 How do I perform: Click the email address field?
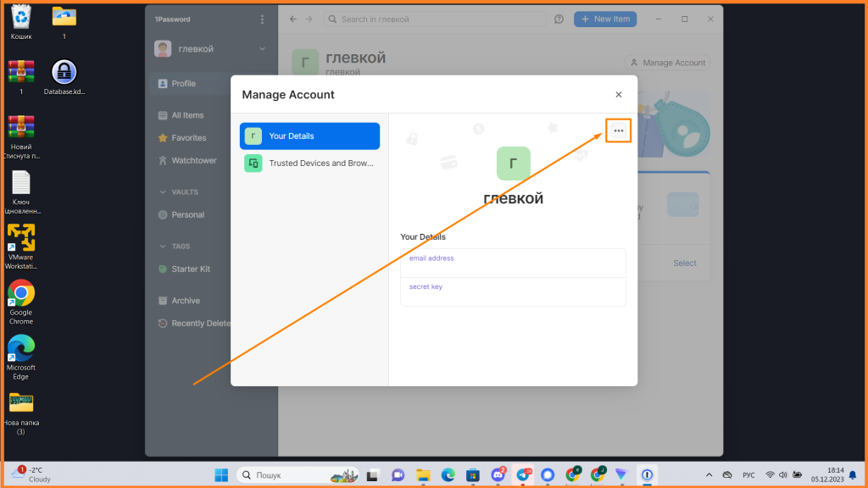[x=512, y=258]
